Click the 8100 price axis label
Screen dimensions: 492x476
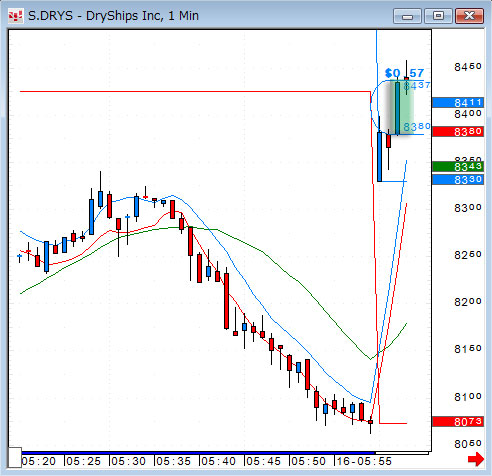click(x=468, y=397)
